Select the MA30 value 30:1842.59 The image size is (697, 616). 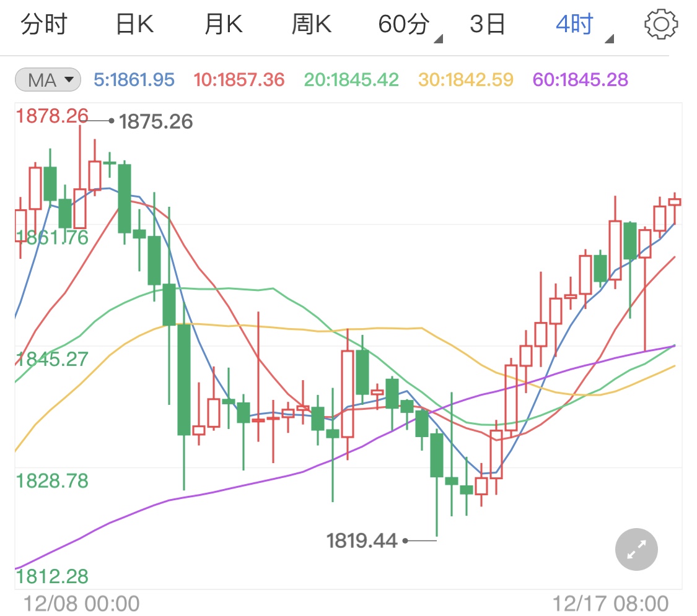click(x=465, y=80)
